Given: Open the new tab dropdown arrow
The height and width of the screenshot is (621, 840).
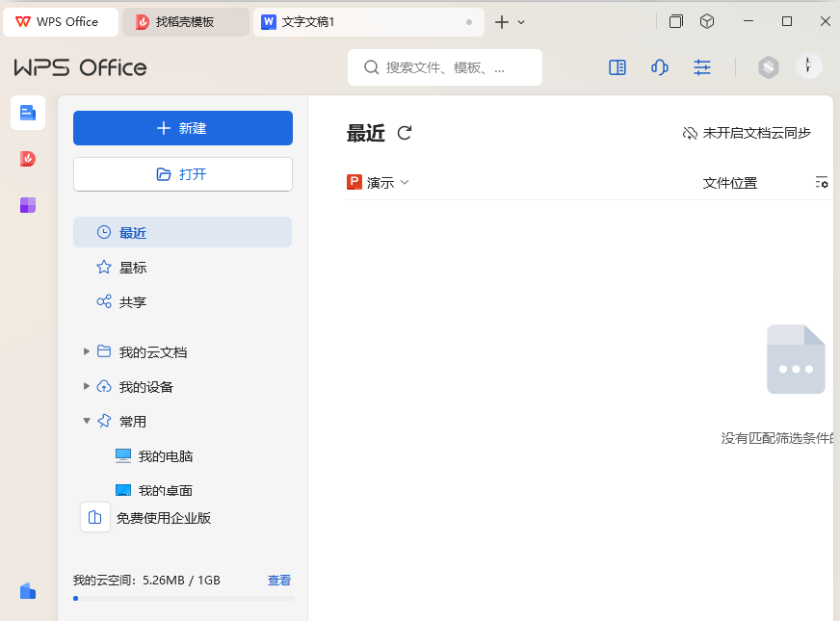Looking at the screenshot, I should point(521,22).
